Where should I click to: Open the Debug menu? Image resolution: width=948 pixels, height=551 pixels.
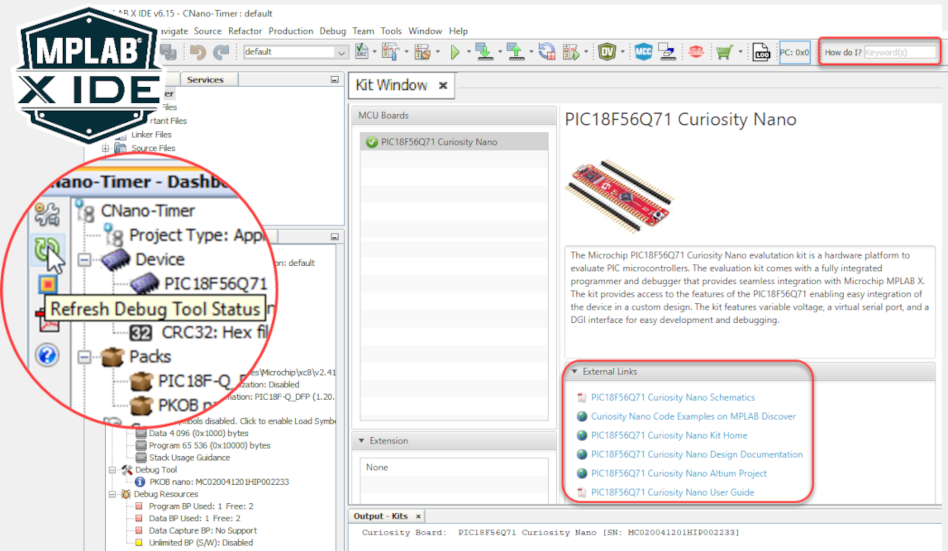(332, 31)
